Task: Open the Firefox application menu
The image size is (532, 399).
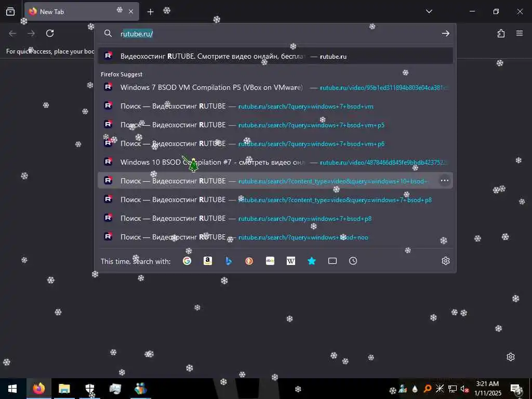Action: point(520,33)
